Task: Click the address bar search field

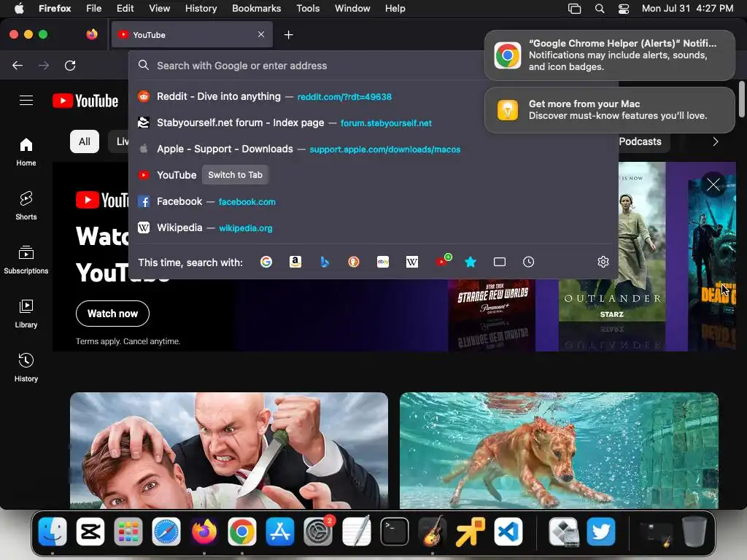Action: [309, 66]
